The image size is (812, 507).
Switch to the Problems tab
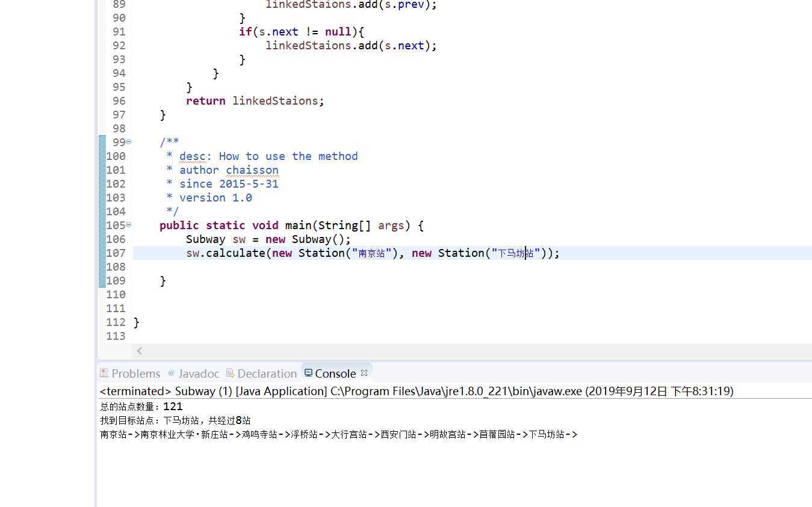point(131,373)
